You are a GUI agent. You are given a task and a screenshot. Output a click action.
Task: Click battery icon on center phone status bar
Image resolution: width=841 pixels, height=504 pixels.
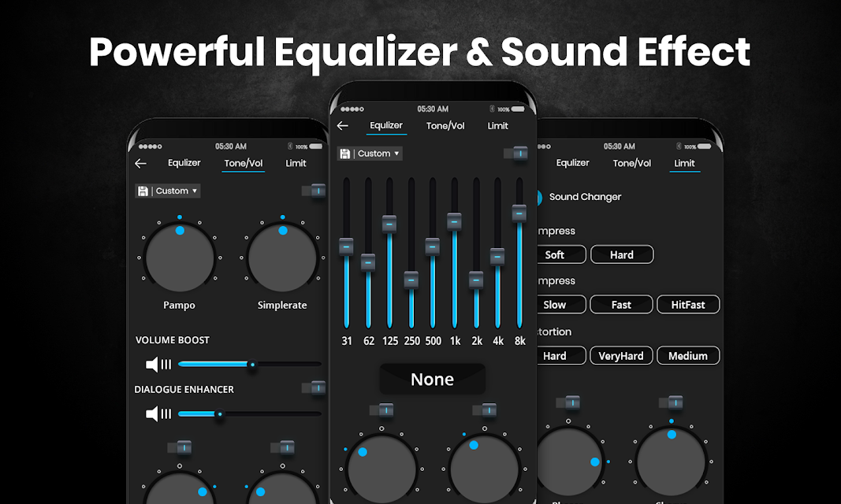click(518, 109)
